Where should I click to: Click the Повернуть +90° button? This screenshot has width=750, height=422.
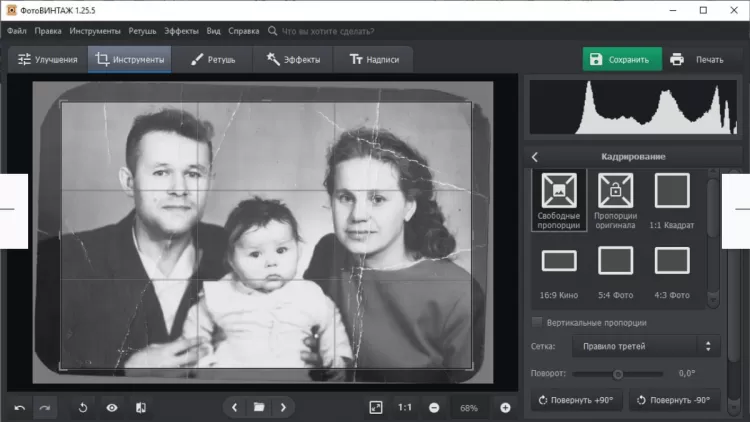(576, 400)
